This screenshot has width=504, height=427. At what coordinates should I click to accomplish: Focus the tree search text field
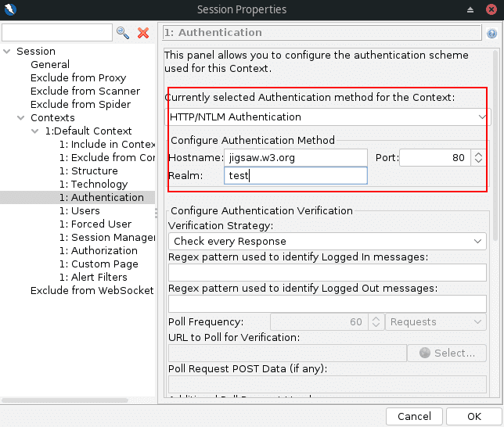(x=57, y=32)
